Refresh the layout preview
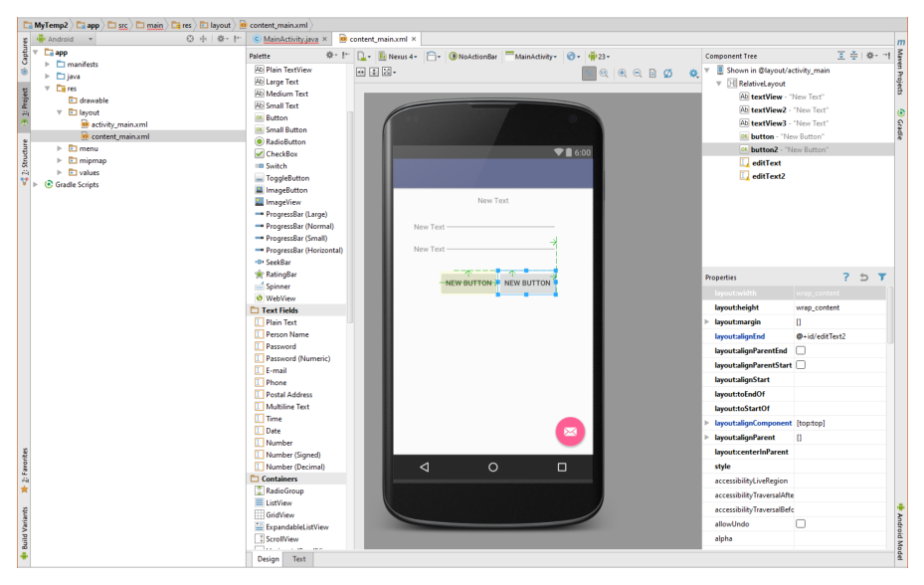 (667, 74)
